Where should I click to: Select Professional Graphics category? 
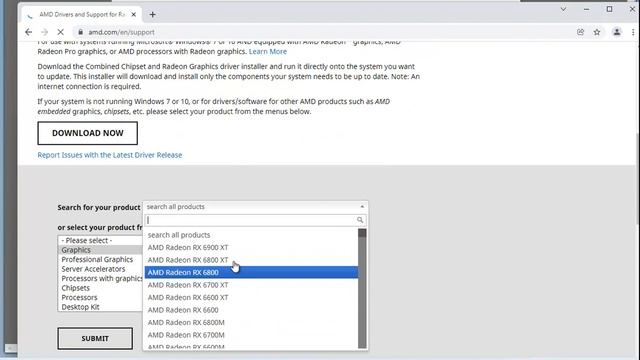pos(100,260)
